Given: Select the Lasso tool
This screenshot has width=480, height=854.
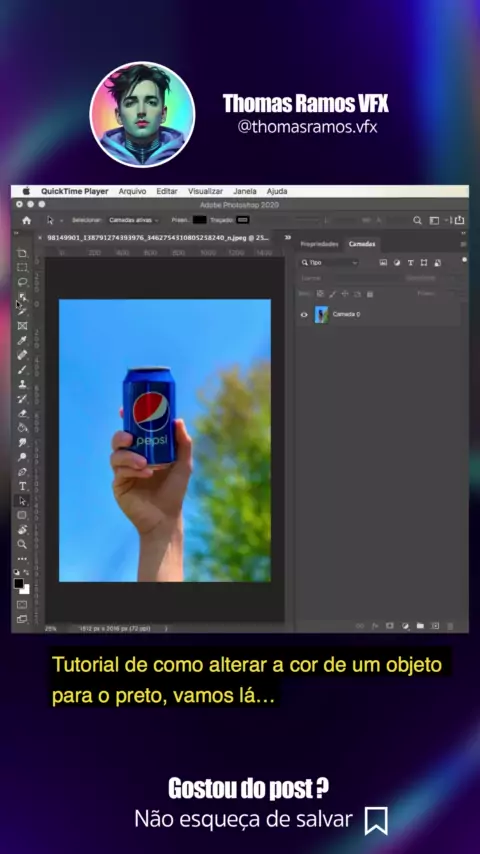Looking at the screenshot, I should 22,282.
